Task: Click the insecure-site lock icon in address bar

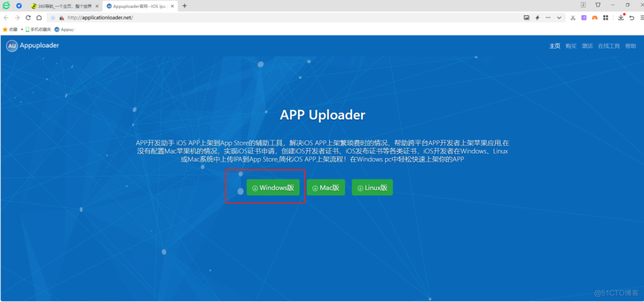Action: (x=61, y=18)
